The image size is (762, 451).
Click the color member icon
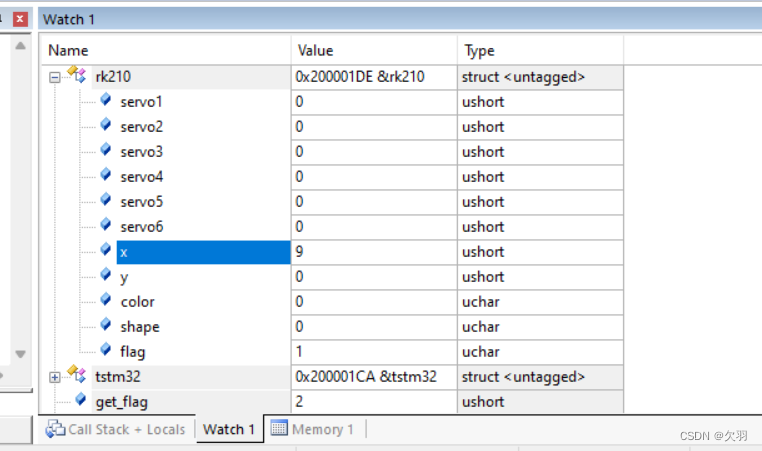coord(106,300)
